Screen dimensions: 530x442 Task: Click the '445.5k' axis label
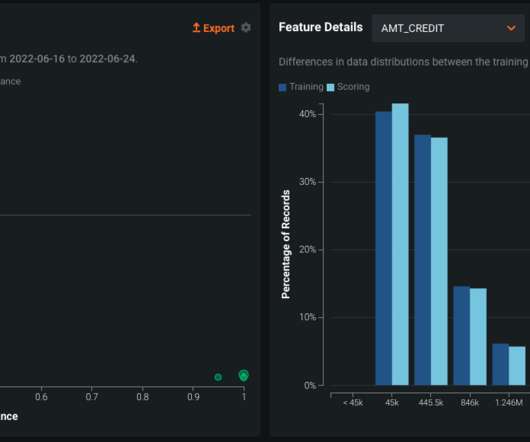(x=431, y=403)
